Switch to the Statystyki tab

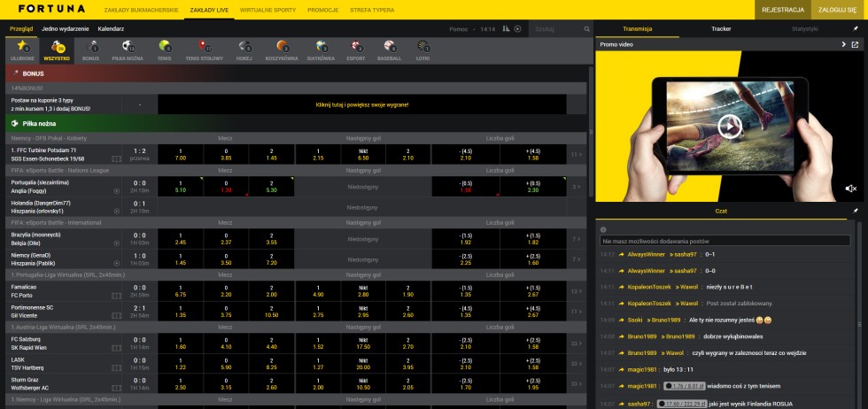click(805, 29)
